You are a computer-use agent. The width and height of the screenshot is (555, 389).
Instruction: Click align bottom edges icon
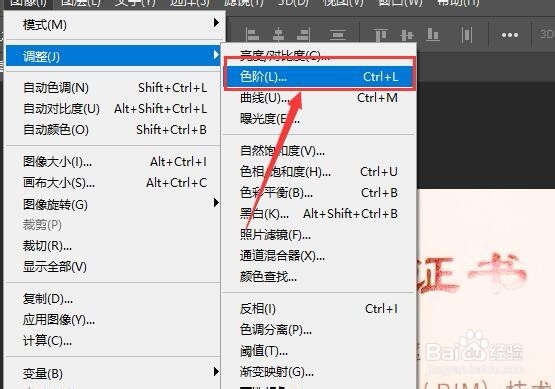point(433,35)
